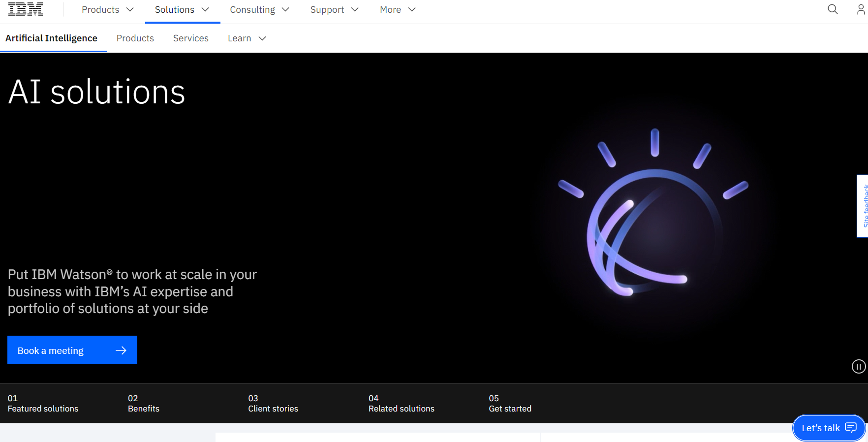Jump to 03 Client stories
The image size is (868, 442).
click(273, 403)
